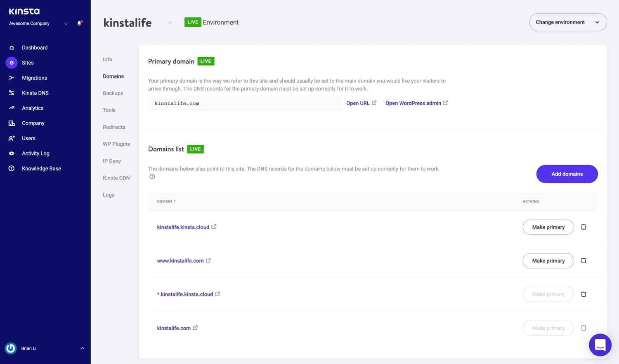Click the Kinsta logo
Screen dimensions: 619x364
pos(24,11)
